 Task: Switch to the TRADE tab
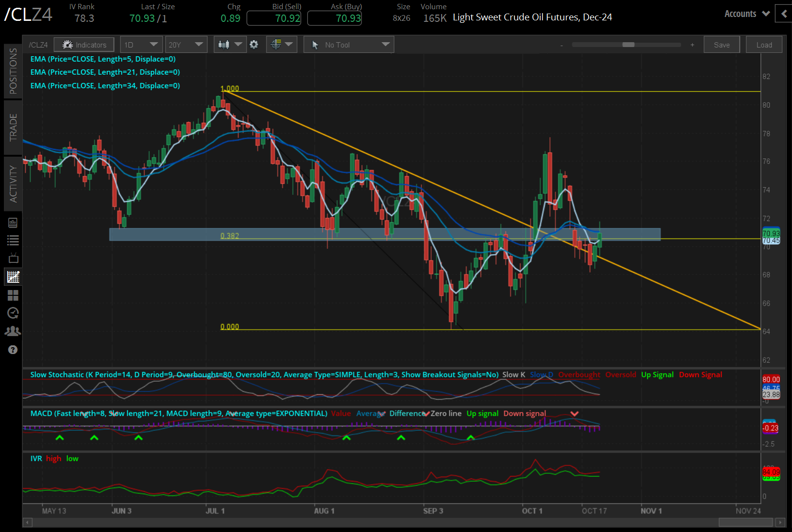pos(13,128)
